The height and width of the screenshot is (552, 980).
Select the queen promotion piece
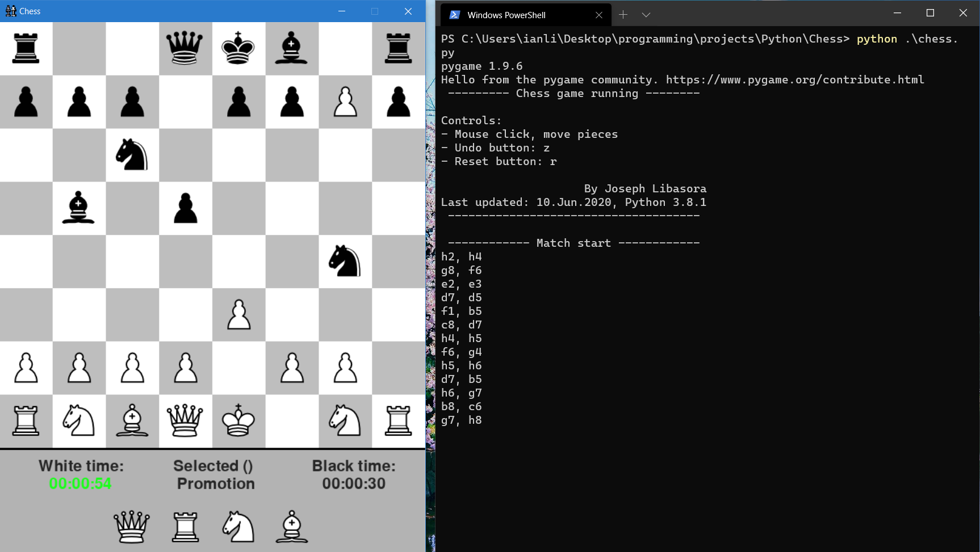pyautogui.click(x=131, y=526)
